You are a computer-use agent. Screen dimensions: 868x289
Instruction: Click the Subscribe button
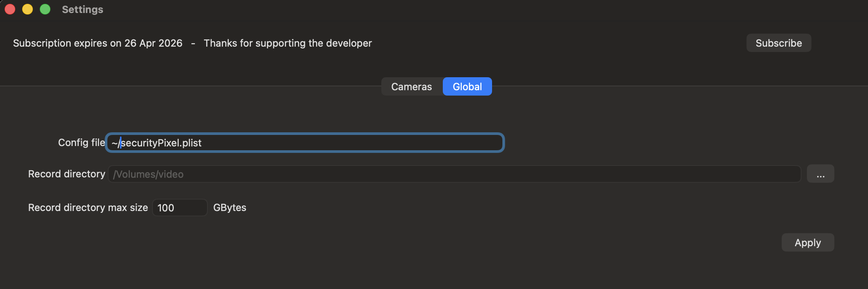click(x=779, y=43)
